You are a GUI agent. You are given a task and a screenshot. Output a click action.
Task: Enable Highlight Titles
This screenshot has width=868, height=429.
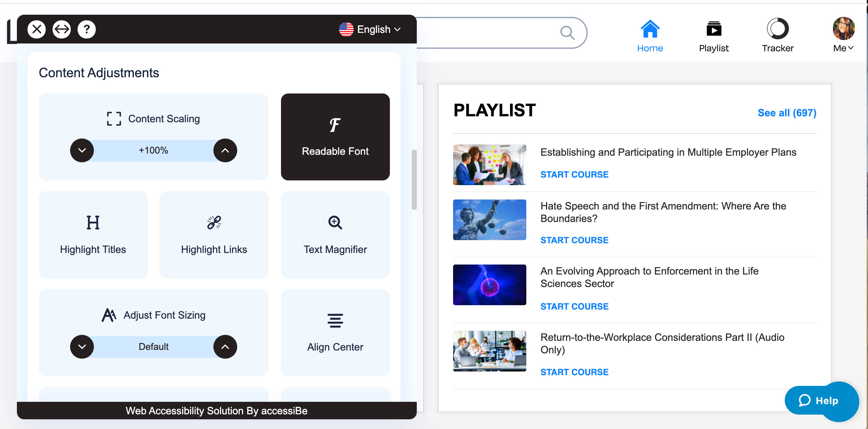(93, 235)
